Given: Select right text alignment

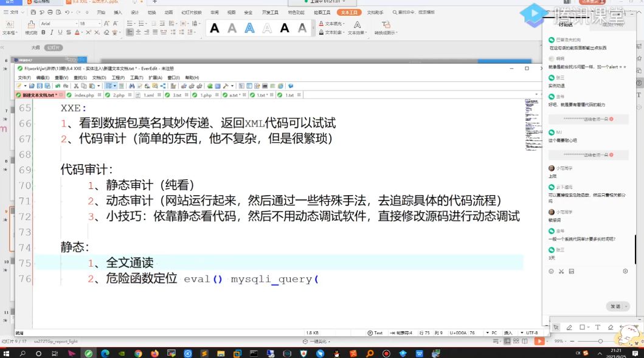Looking at the screenshot, I should 147,32.
